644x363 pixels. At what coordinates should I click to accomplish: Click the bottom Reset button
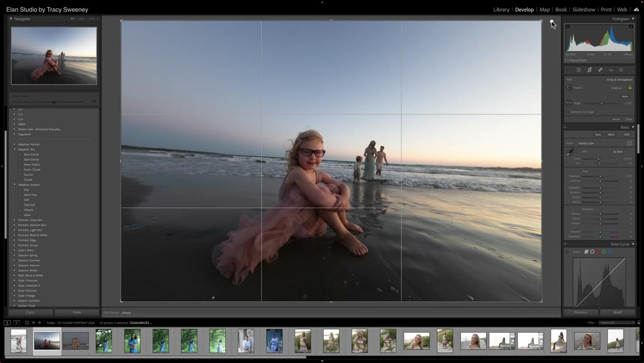(618, 312)
